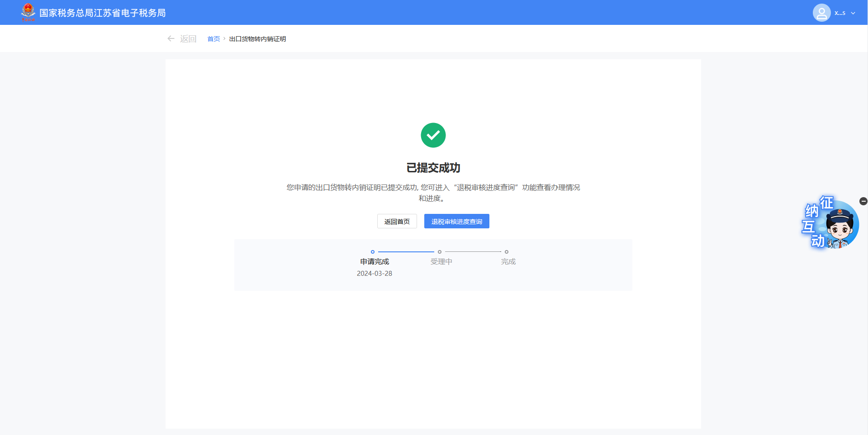Click the tax bureau emblem logo

28,12
